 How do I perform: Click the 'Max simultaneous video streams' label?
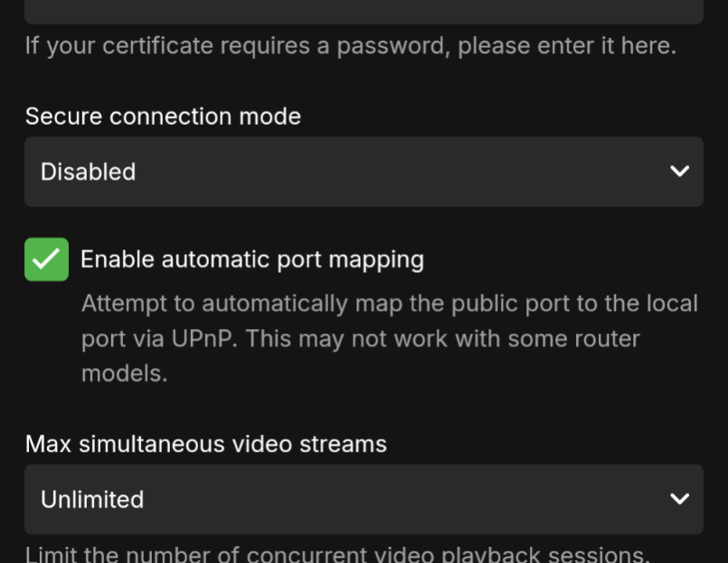pos(205,444)
